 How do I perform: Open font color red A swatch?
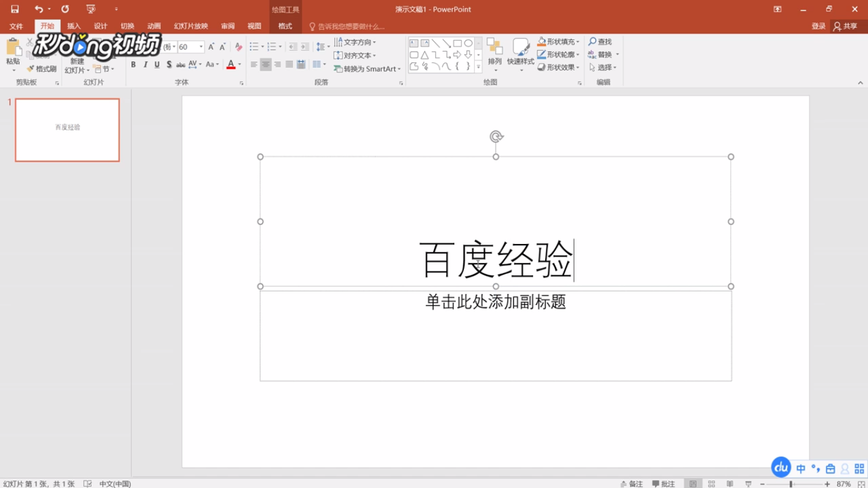231,65
